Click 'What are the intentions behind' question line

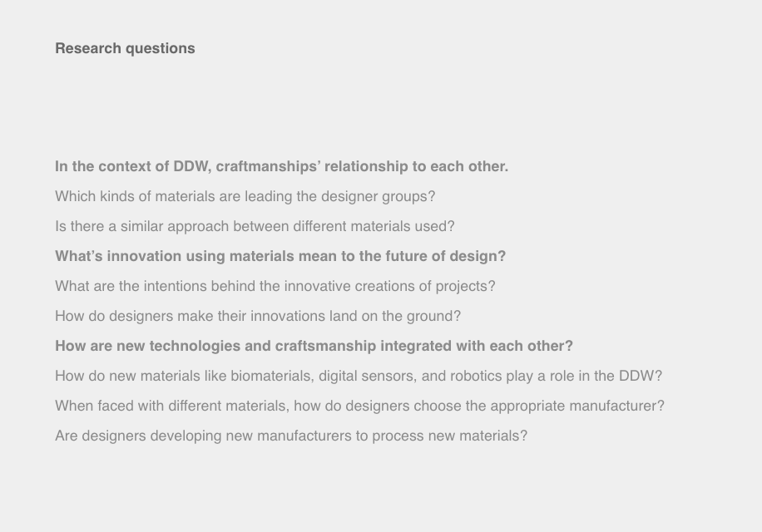click(275, 287)
